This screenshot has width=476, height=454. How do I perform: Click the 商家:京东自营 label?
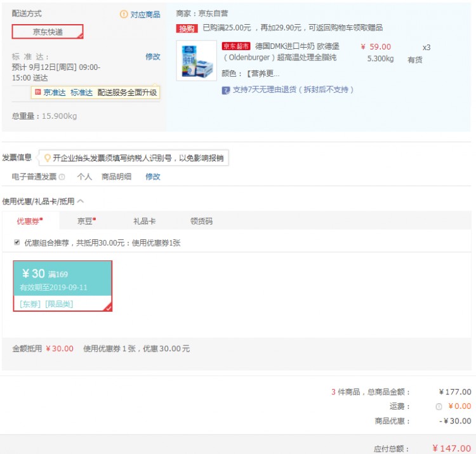202,13
